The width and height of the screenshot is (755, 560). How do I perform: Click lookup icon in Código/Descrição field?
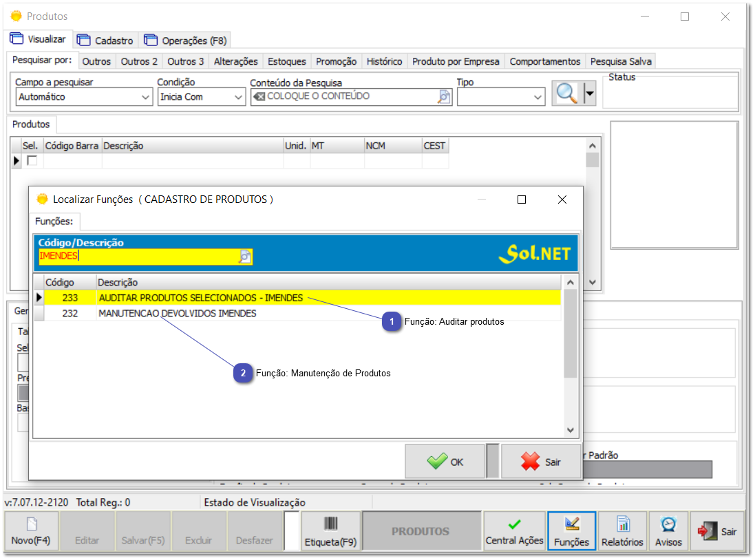coord(245,257)
